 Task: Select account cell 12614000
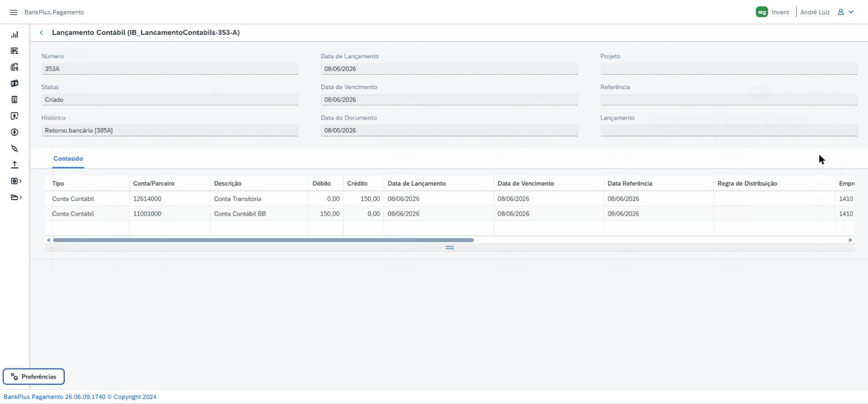click(169, 199)
